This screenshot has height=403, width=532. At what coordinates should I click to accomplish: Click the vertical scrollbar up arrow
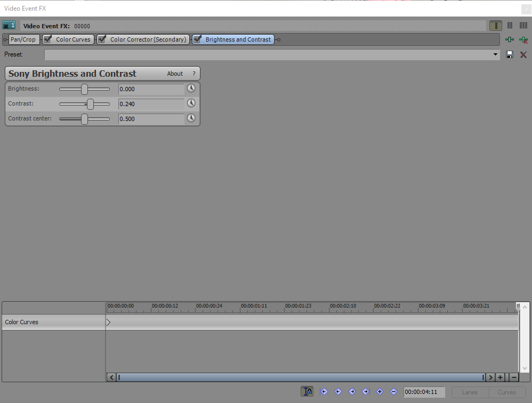pos(525,307)
